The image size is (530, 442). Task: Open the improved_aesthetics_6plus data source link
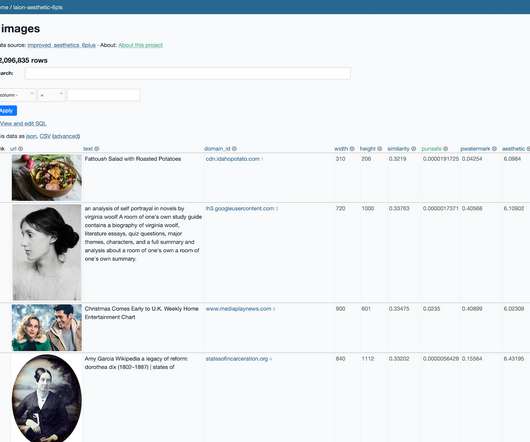pyautogui.click(x=62, y=45)
